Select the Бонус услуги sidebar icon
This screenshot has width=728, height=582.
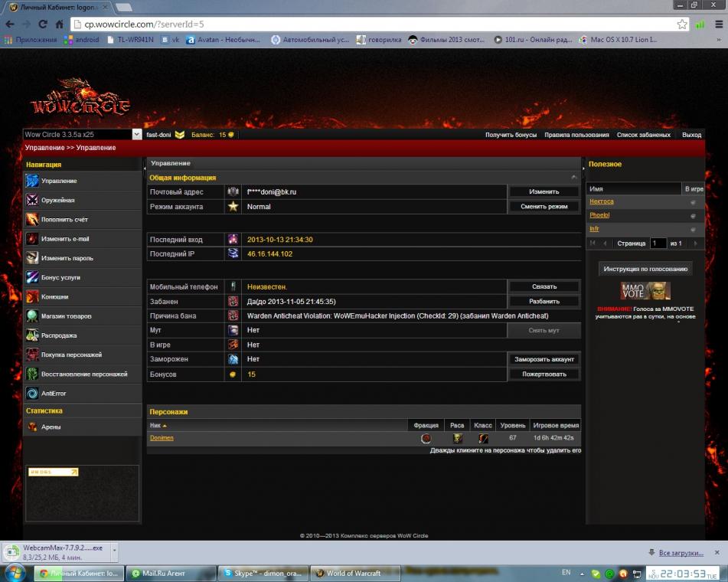tap(32, 277)
